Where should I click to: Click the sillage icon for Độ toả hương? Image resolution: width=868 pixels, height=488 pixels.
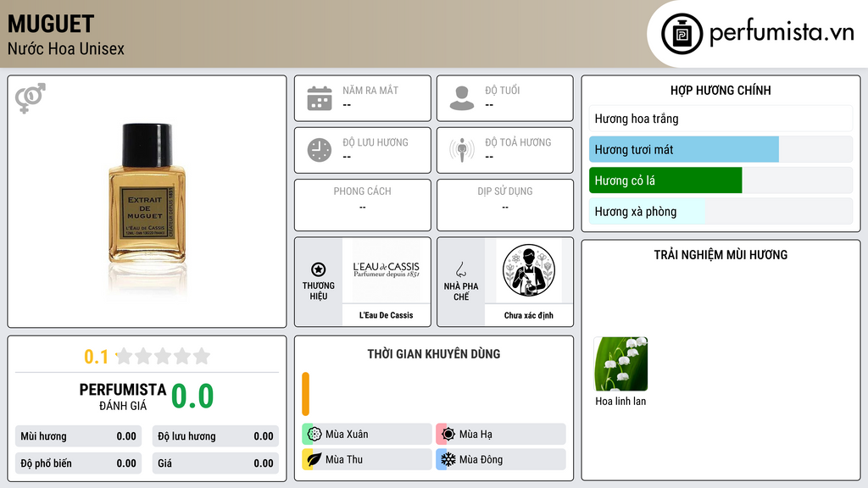[x=462, y=150]
